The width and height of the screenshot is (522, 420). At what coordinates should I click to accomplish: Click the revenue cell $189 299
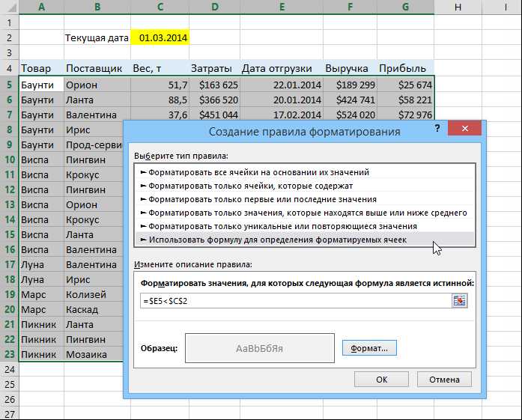[x=350, y=85]
